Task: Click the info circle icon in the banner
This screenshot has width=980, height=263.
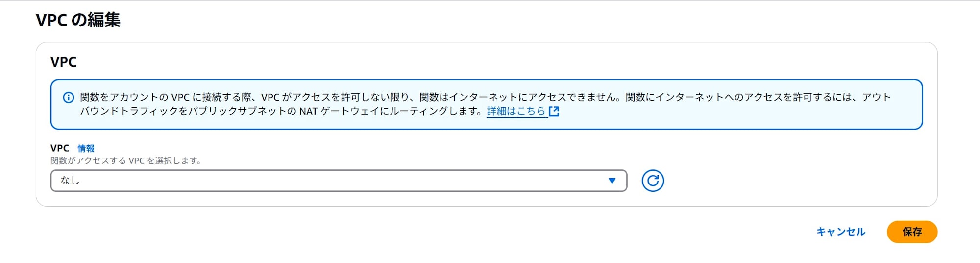Action: [x=69, y=97]
